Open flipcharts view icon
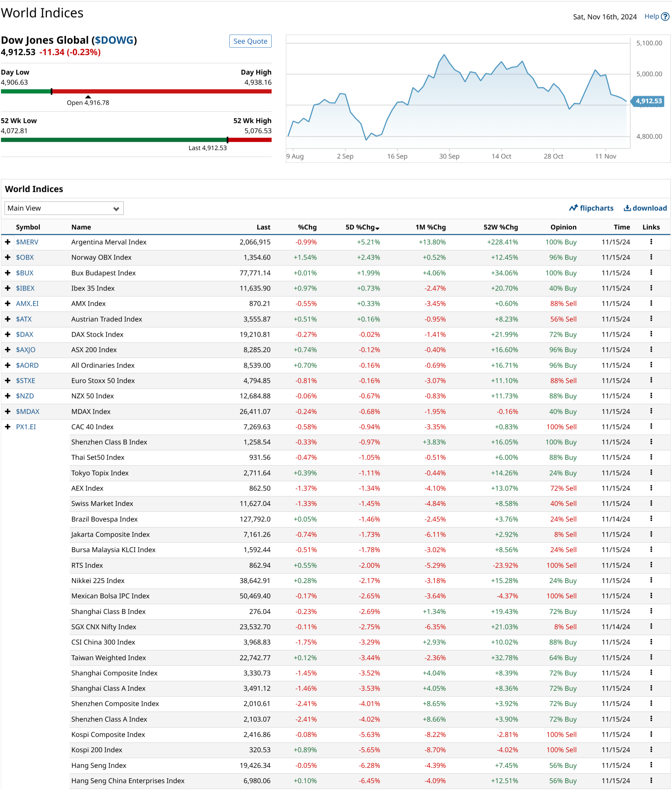Image resolution: width=672 pixels, height=801 pixels. click(573, 208)
